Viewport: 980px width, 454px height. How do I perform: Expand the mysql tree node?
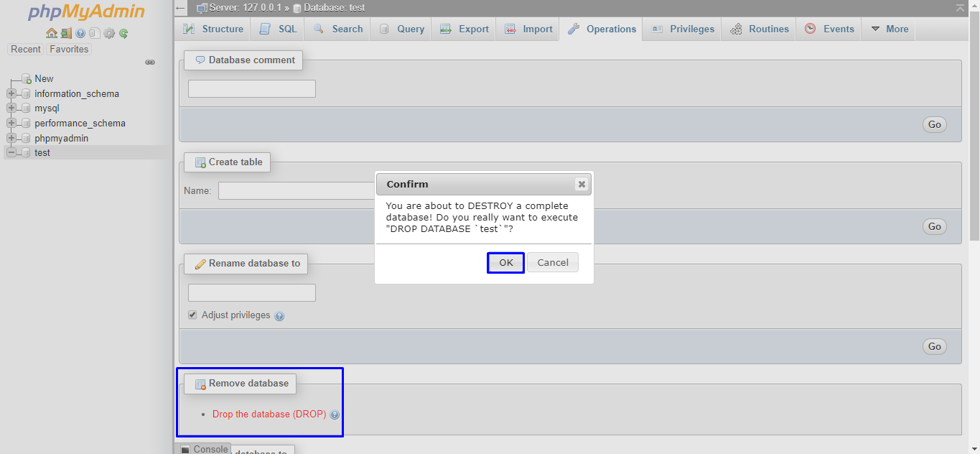coord(11,108)
